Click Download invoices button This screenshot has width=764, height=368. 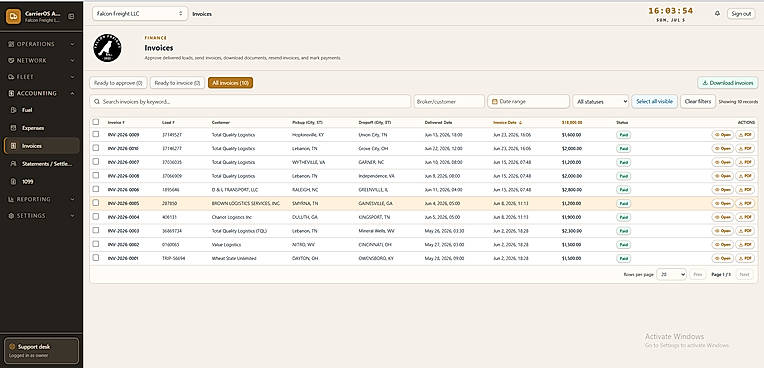click(x=728, y=83)
